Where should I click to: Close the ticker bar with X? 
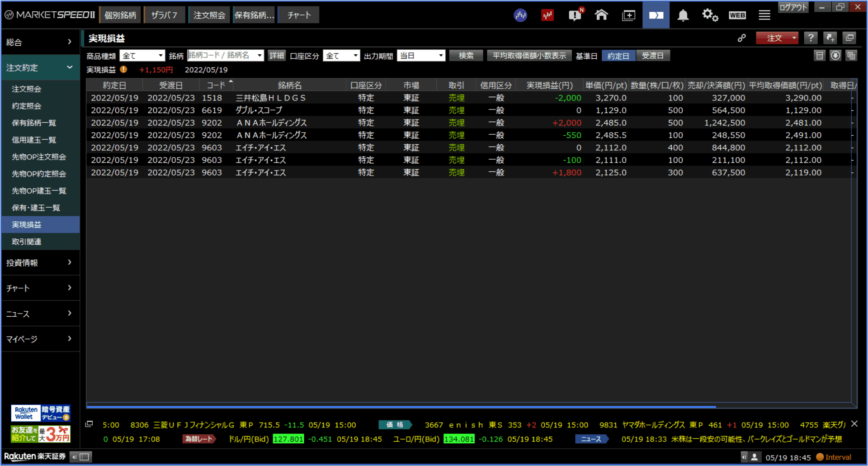pos(854,424)
